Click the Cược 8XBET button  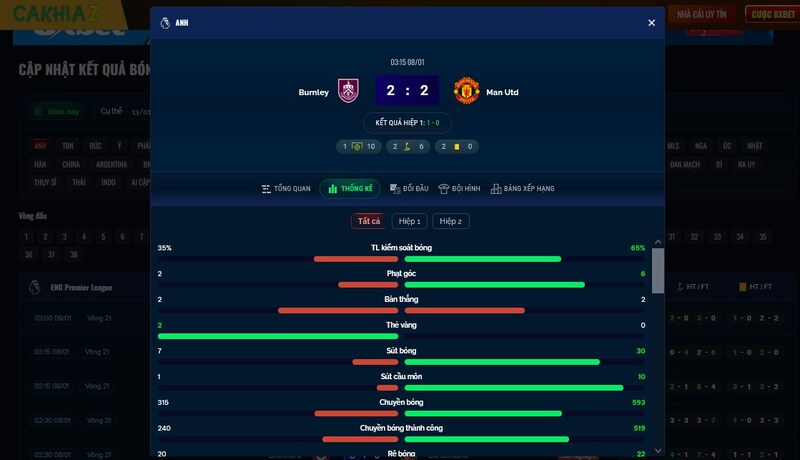771,14
